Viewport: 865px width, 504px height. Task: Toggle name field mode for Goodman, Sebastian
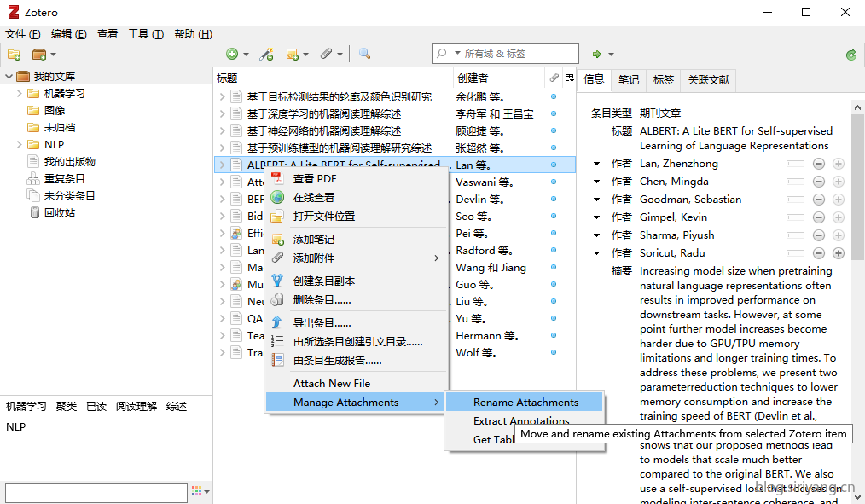tap(795, 199)
